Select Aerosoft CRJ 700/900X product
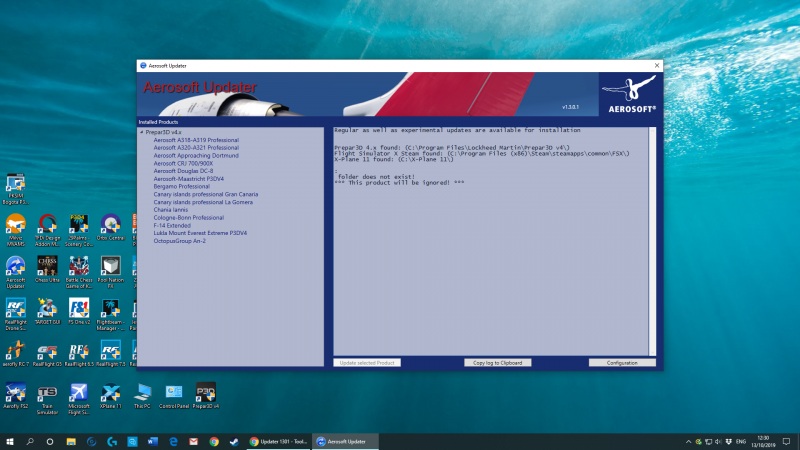 (x=183, y=163)
